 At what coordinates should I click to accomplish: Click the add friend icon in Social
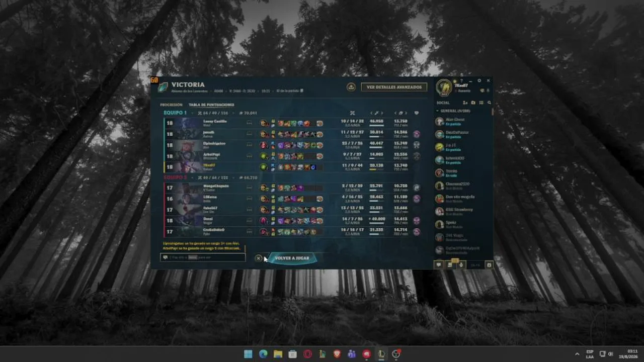click(465, 103)
